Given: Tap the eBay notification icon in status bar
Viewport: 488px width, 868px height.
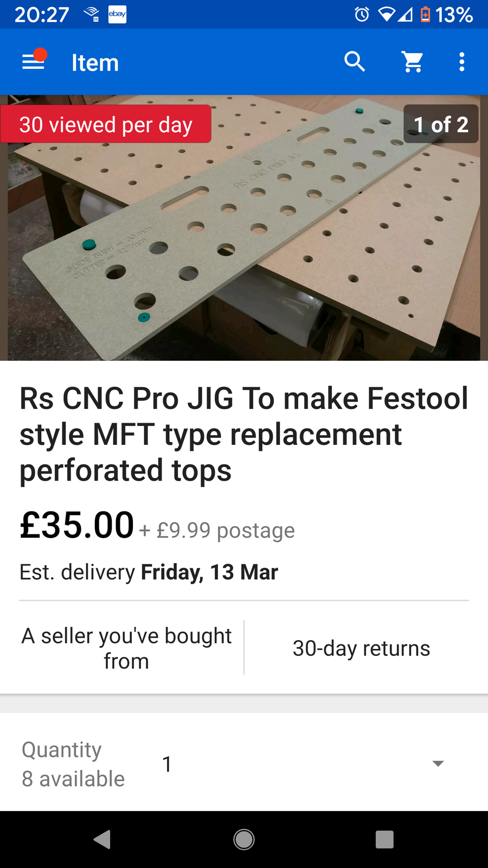Looking at the screenshot, I should click(x=117, y=15).
